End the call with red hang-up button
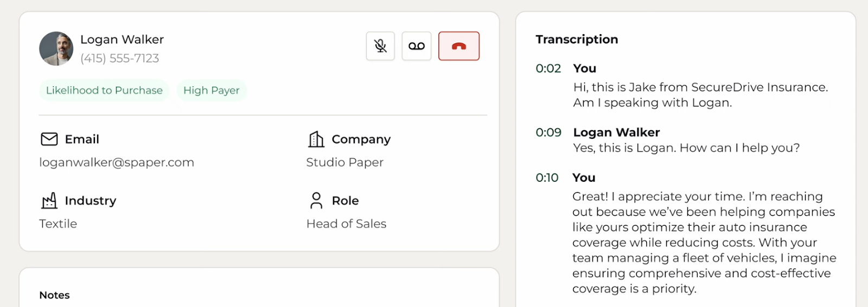This screenshot has width=868, height=307. (x=459, y=46)
